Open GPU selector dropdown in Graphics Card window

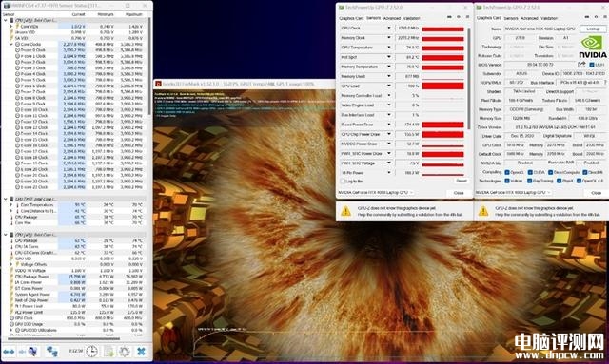click(x=513, y=193)
